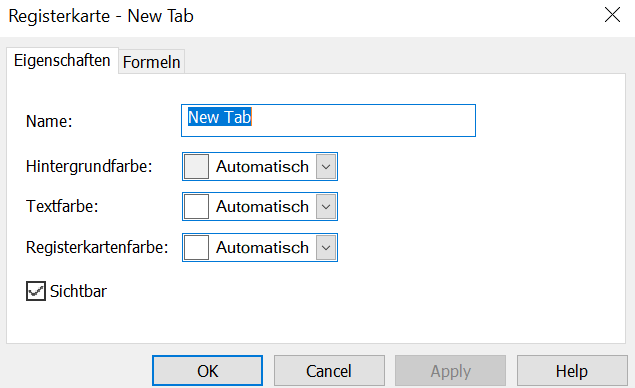Image resolution: width=635 pixels, height=388 pixels.
Task: Open Help for this dialog
Action: (x=572, y=371)
